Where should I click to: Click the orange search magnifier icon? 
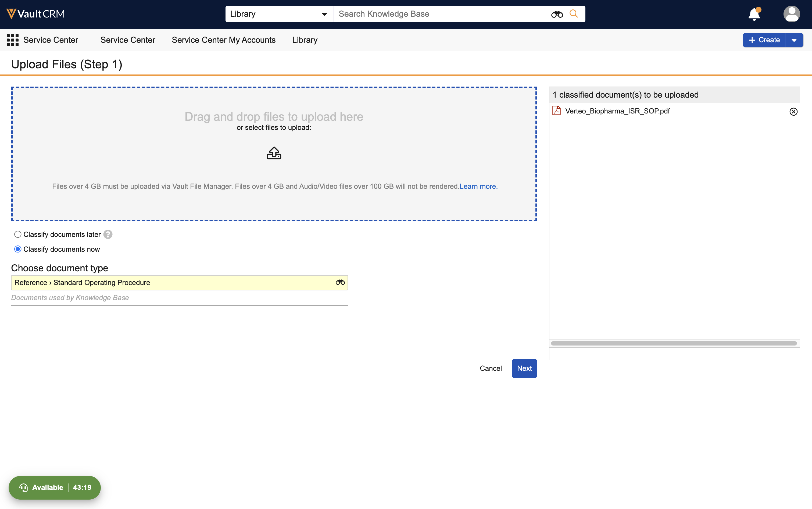574,14
